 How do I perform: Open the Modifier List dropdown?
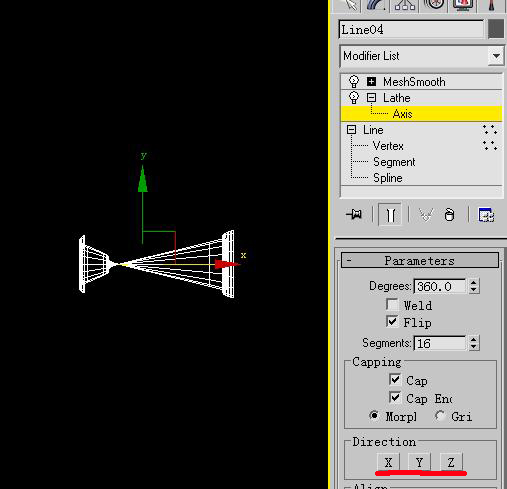pyautogui.click(x=496, y=56)
